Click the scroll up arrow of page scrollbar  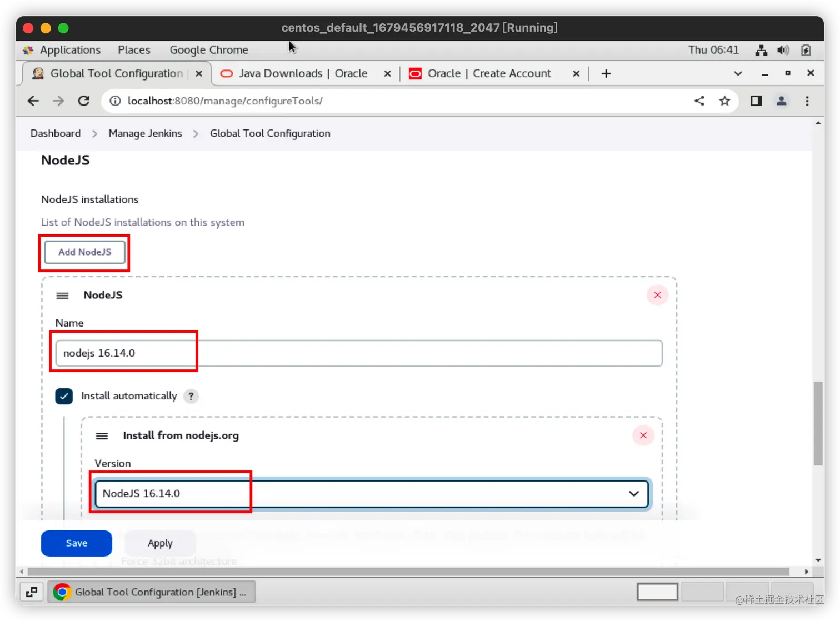click(818, 123)
